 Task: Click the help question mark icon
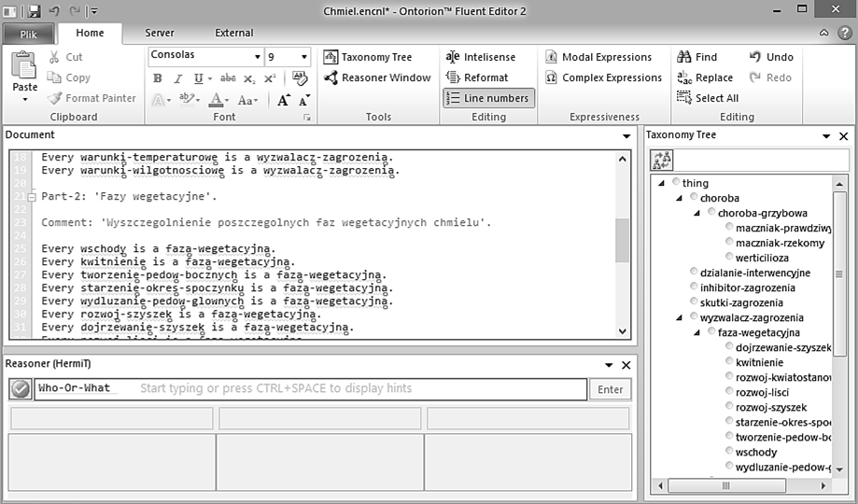pyautogui.click(x=844, y=33)
